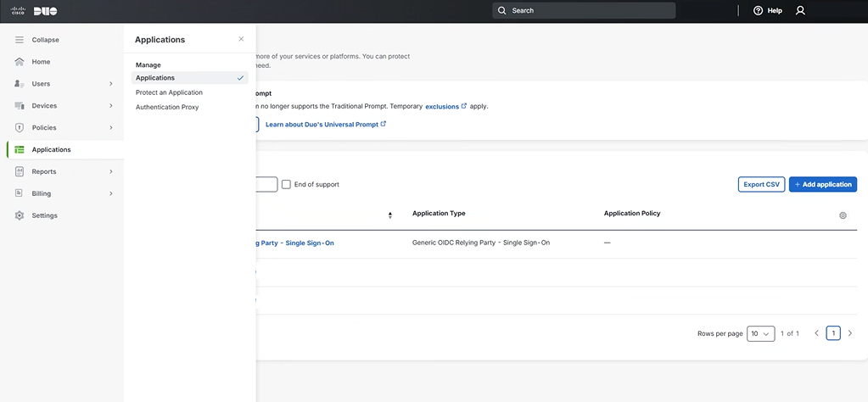This screenshot has width=868, height=402.
Task: Open the Help question mark icon
Action: pyautogui.click(x=758, y=10)
